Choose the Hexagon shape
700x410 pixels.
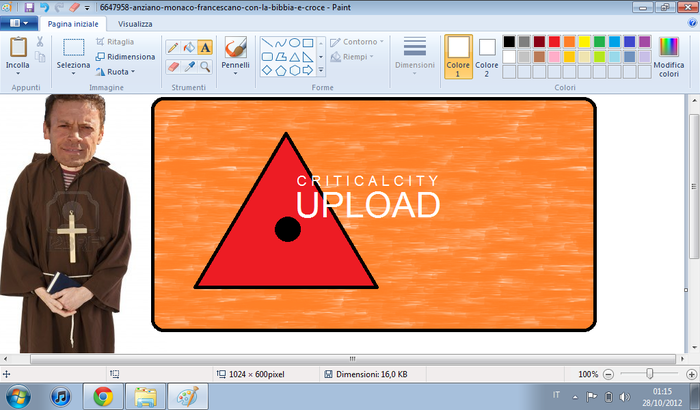click(294, 70)
